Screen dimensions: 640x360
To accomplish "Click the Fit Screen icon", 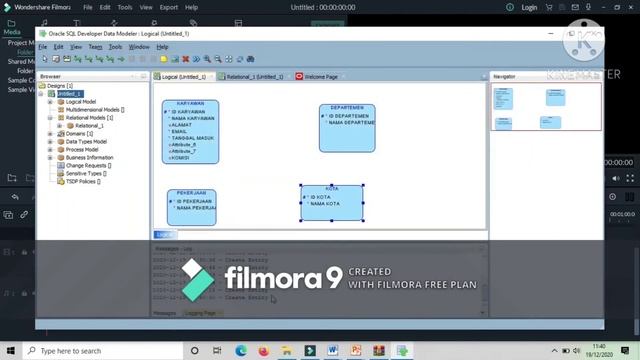I will (229, 59).
